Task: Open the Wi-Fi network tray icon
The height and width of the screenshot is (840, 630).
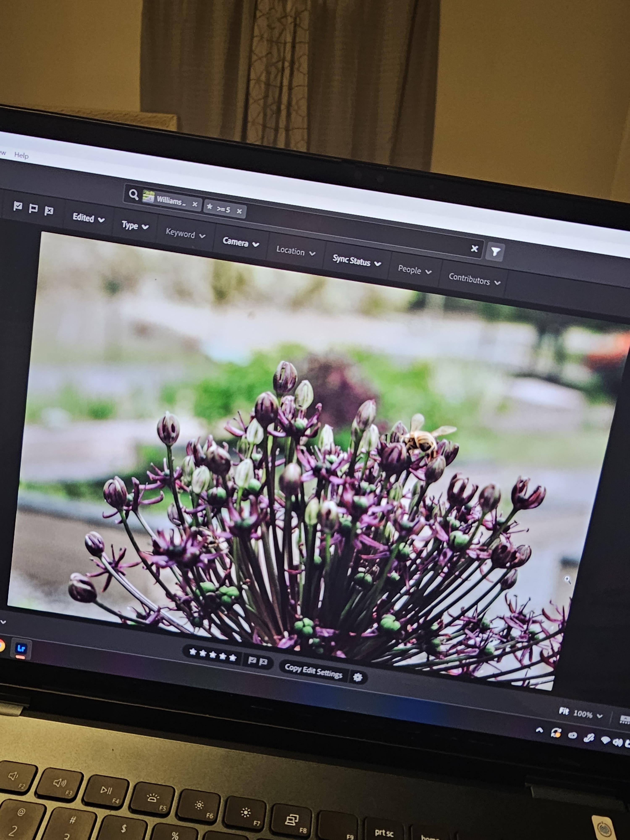Action: pos(606,740)
